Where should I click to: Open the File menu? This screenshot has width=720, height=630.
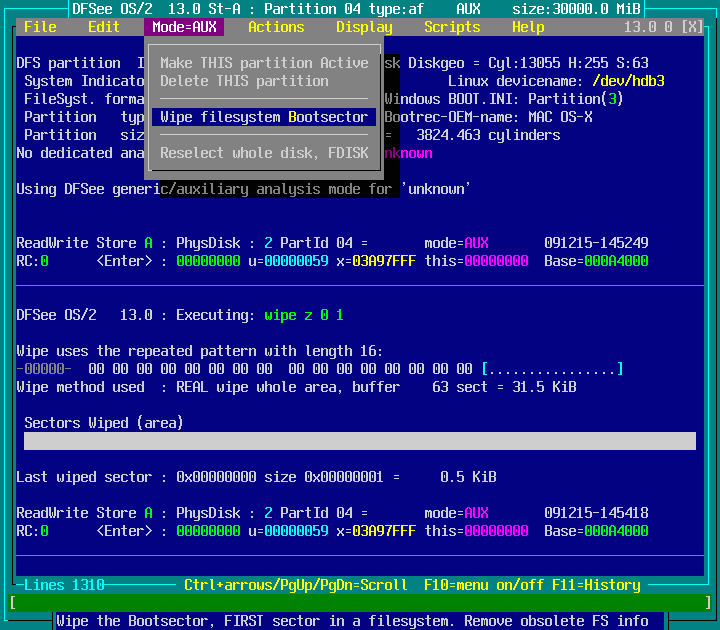point(40,27)
